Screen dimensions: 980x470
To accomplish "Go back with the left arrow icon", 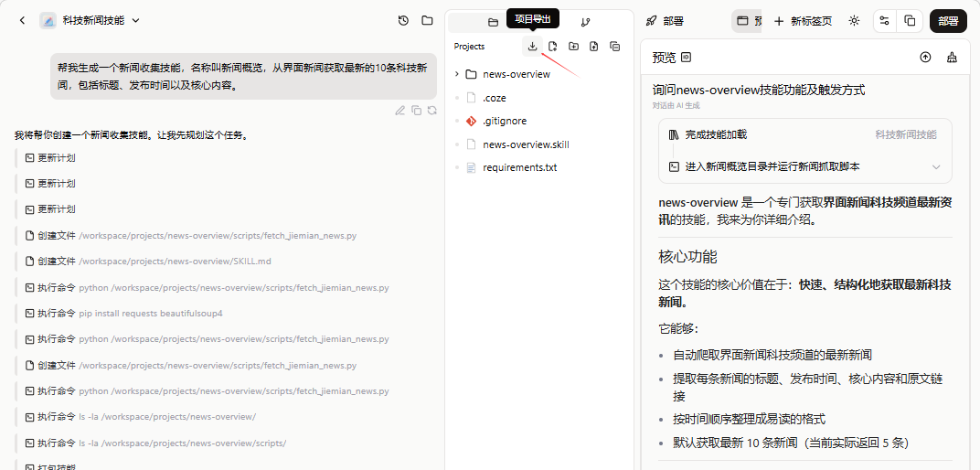I will [x=23, y=21].
